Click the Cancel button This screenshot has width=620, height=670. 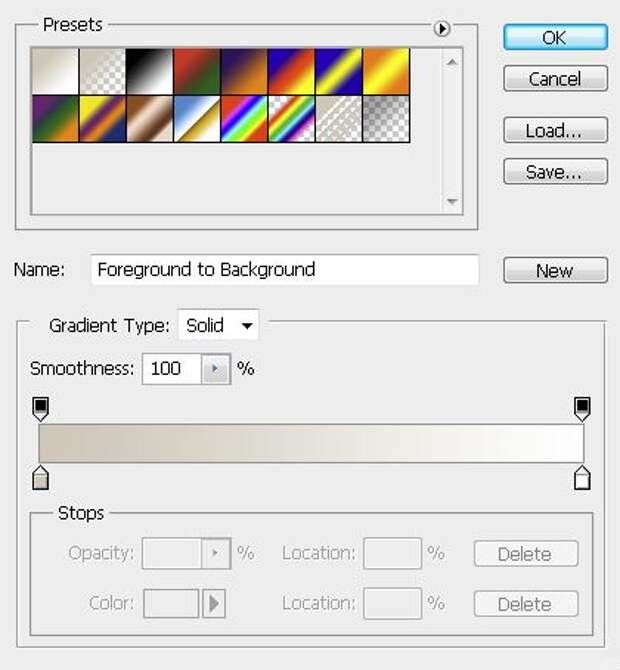pyautogui.click(x=555, y=78)
